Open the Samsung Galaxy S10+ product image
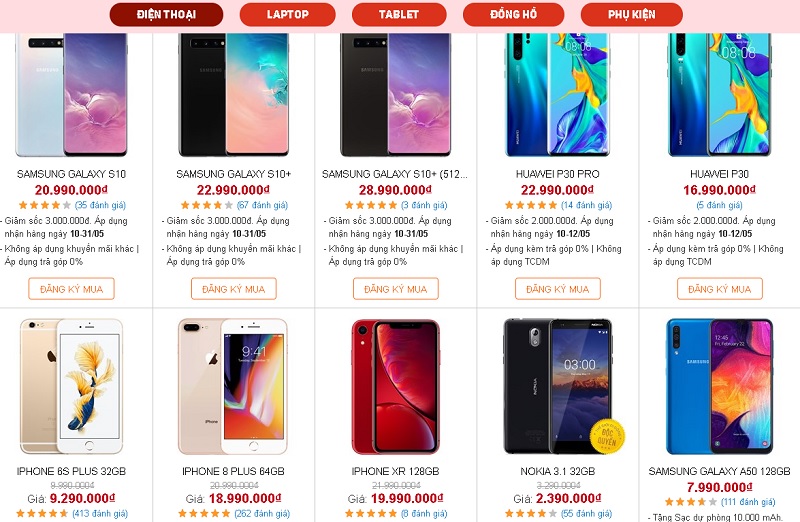 (234, 95)
